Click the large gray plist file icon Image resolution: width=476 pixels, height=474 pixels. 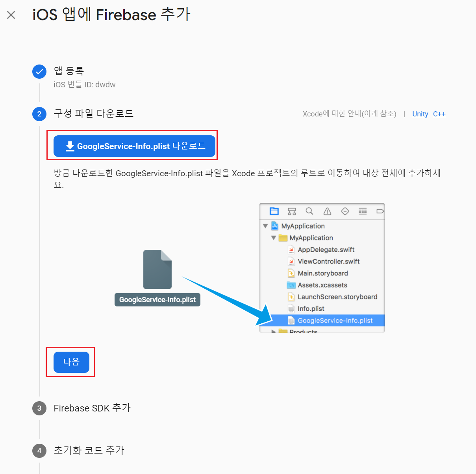pyautogui.click(x=157, y=269)
